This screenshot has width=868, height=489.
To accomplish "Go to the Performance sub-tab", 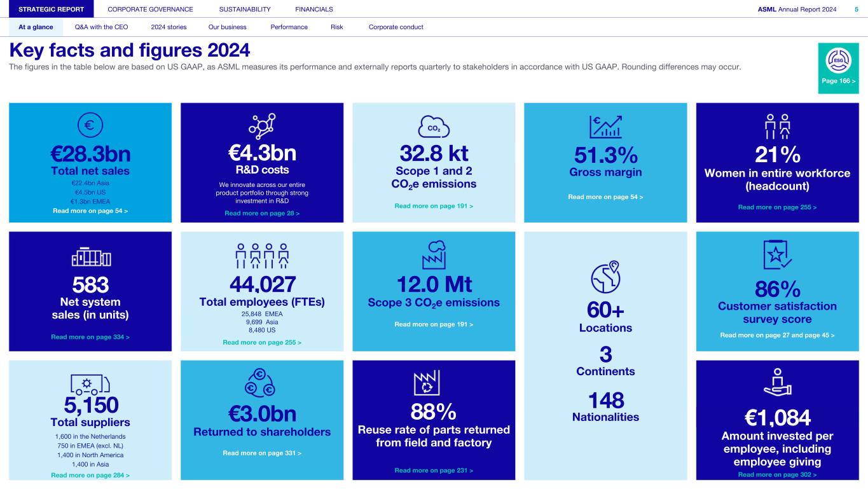I will (x=289, y=27).
